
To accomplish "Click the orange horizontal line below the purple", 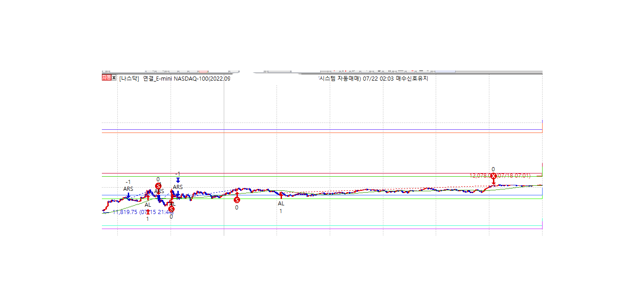I will point(318,133).
